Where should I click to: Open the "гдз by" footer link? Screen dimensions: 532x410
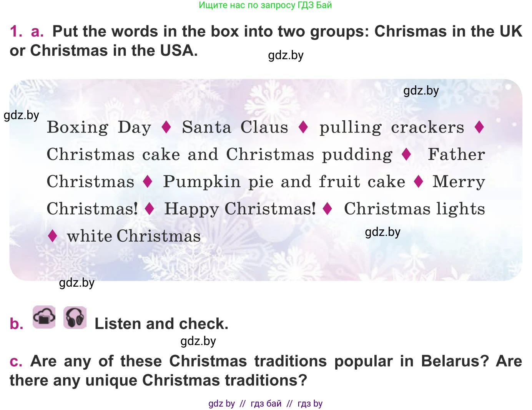click(310, 403)
